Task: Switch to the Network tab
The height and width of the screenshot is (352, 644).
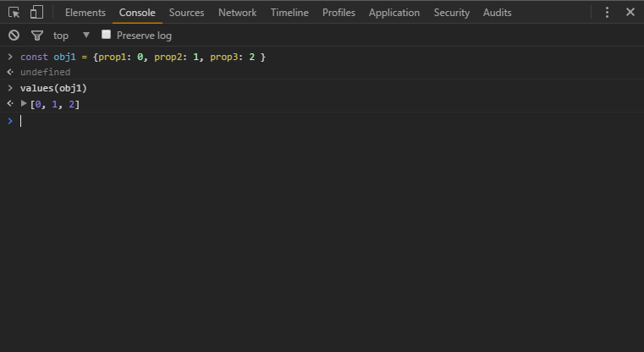Action: coord(237,13)
